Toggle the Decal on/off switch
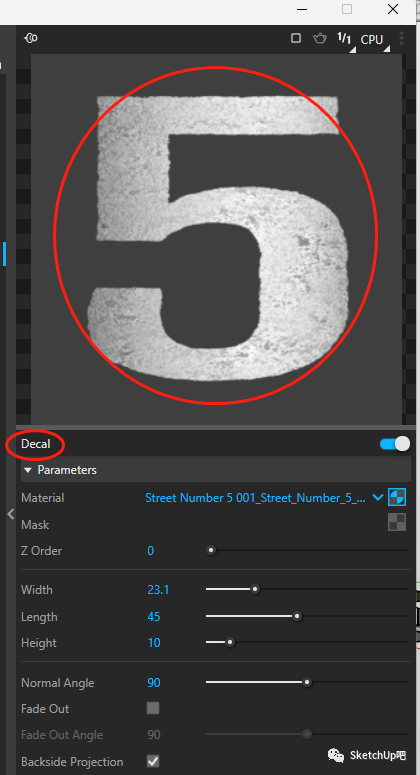This screenshot has height=775, width=420. [395, 443]
